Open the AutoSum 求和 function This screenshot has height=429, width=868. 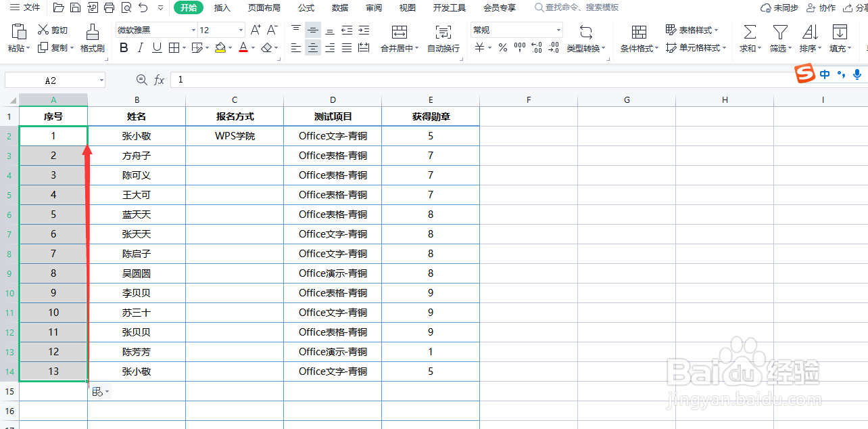click(749, 37)
